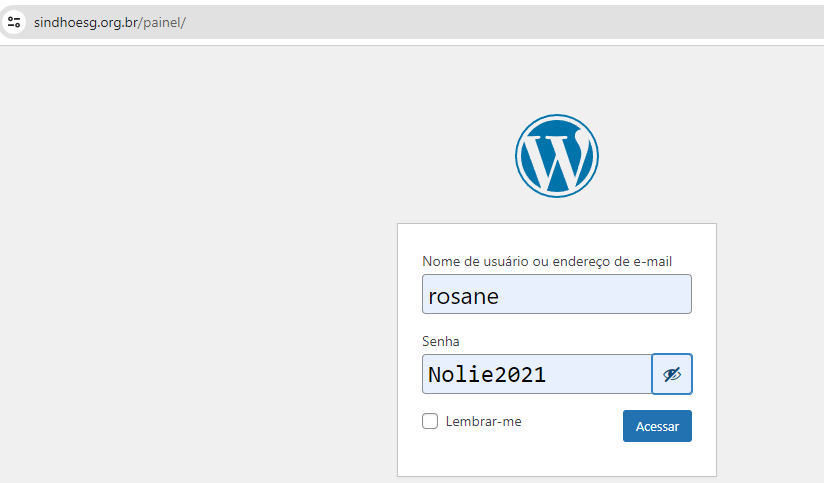Click the WordPress logo
824x483 pixels.
[556, 155]
